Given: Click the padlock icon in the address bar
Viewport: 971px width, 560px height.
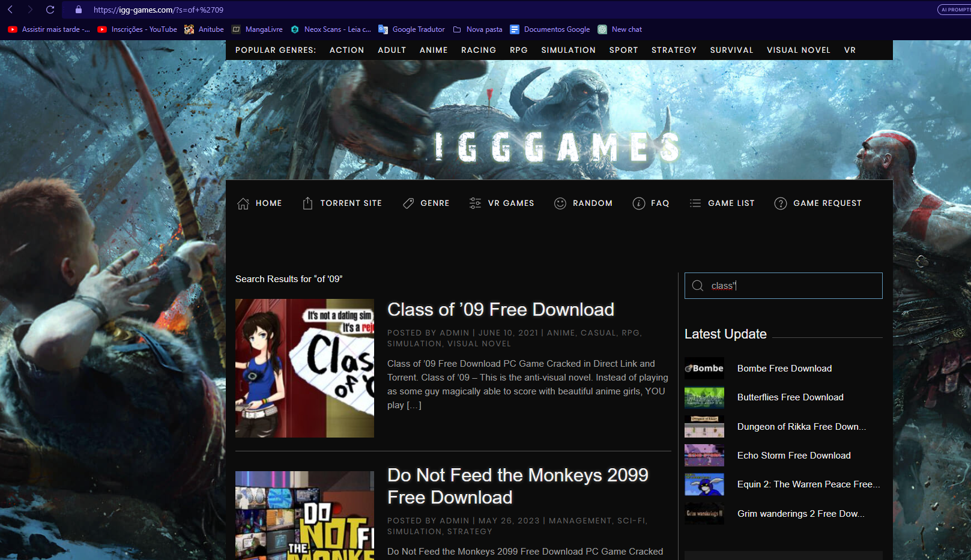Looking at the screenshot, I should (78, 9).
